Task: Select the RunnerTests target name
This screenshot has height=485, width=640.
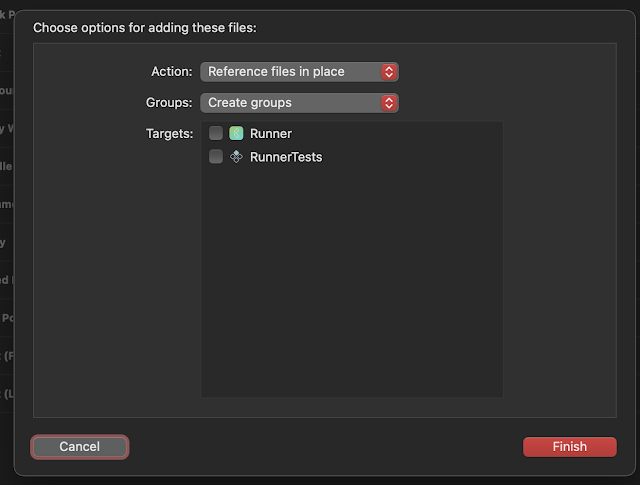Action: (286, 157)
